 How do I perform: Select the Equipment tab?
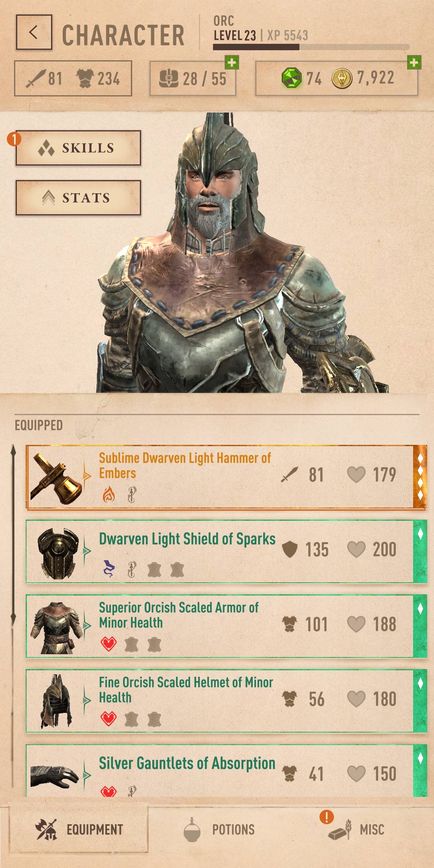click(79, 829)
